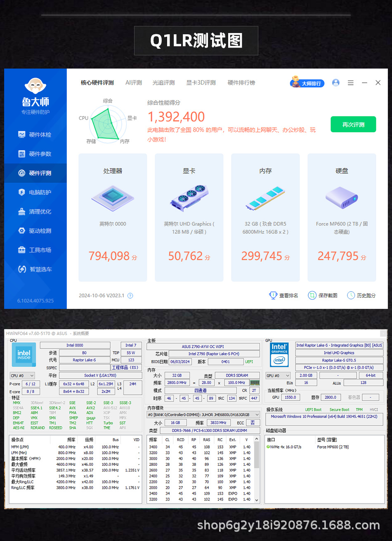
Task: Click 保存截图 link
Action: [x=323, y=295]
